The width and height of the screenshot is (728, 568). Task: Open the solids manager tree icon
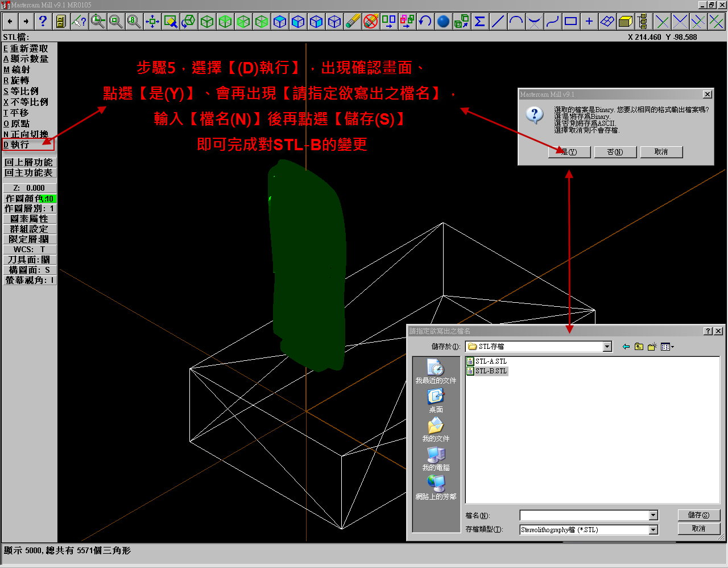point(644,21)
